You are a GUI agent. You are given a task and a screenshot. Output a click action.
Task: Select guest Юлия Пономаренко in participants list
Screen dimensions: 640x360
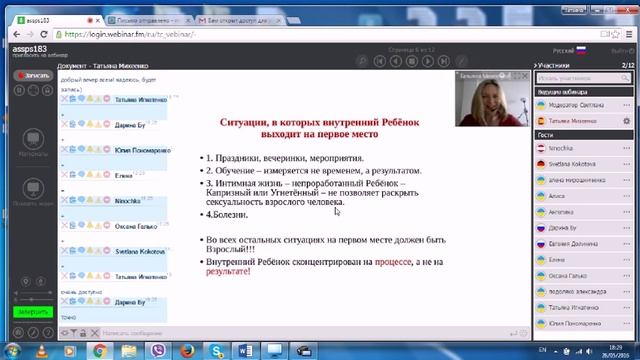coord(584,324)
